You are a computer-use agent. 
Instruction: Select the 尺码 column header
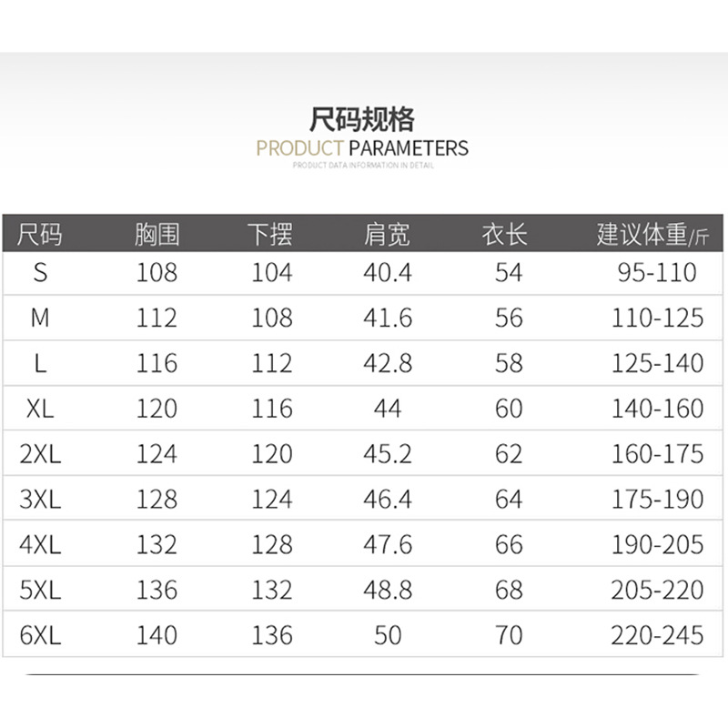click(x=40, y=235)
